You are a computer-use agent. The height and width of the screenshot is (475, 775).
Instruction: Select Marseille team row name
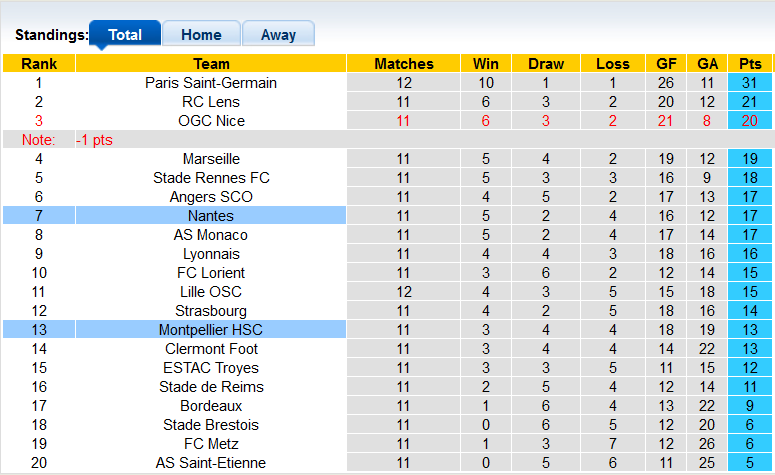[211, 159]
